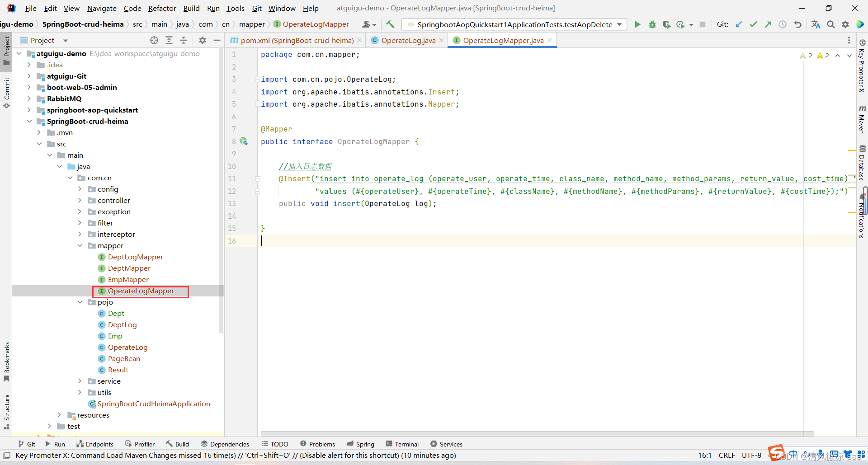
Task: Toggle the Services tool window
Action: 446,444
